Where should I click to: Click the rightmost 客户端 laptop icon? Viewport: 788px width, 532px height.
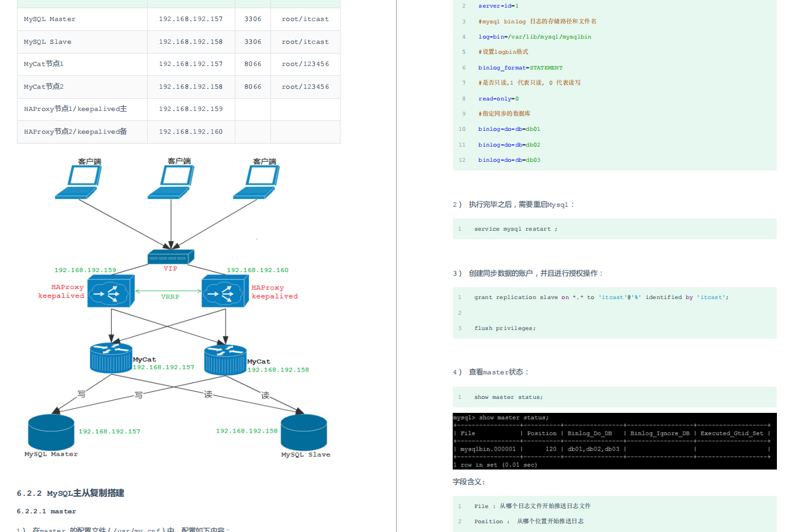tap(256, 182)
